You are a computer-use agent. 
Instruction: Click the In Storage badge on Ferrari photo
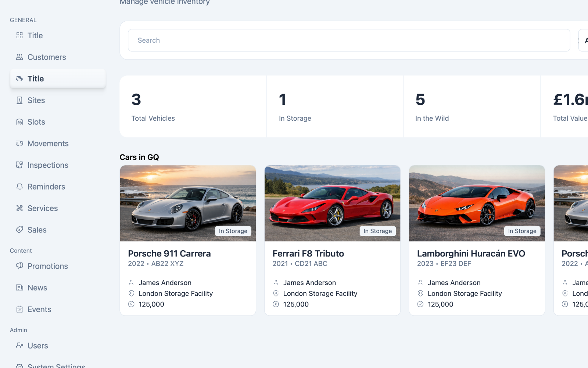pos(377,231)
